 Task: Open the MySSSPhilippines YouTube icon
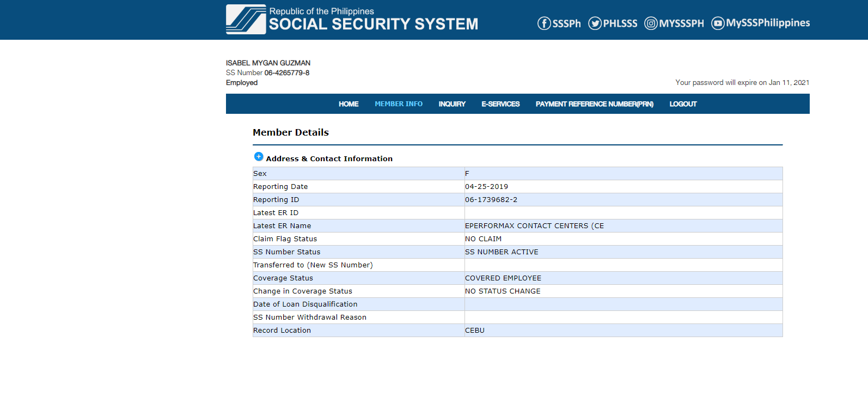pyautogui.click(x=718, y=23)
